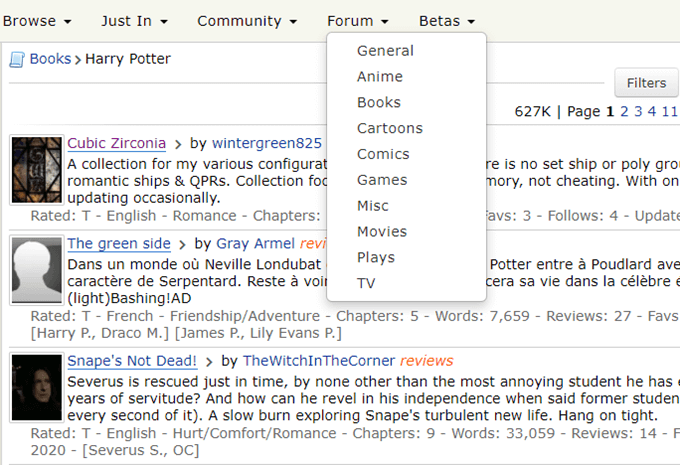
Task: Open the Betas dropdown
Action: (x=446, y=21)
